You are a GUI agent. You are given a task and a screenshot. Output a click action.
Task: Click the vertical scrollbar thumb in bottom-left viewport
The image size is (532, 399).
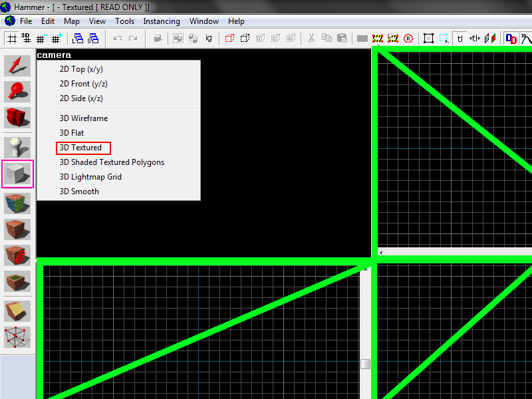pos(365,364)
